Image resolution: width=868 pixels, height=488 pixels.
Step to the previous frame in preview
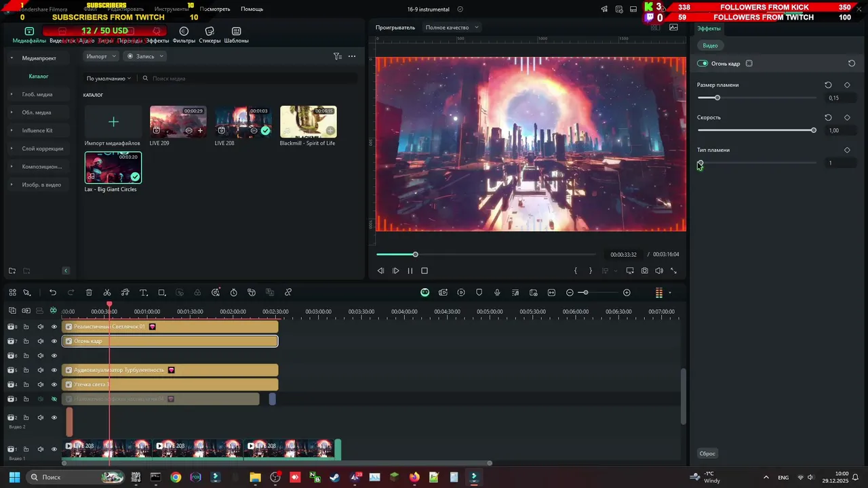[380, 270]
